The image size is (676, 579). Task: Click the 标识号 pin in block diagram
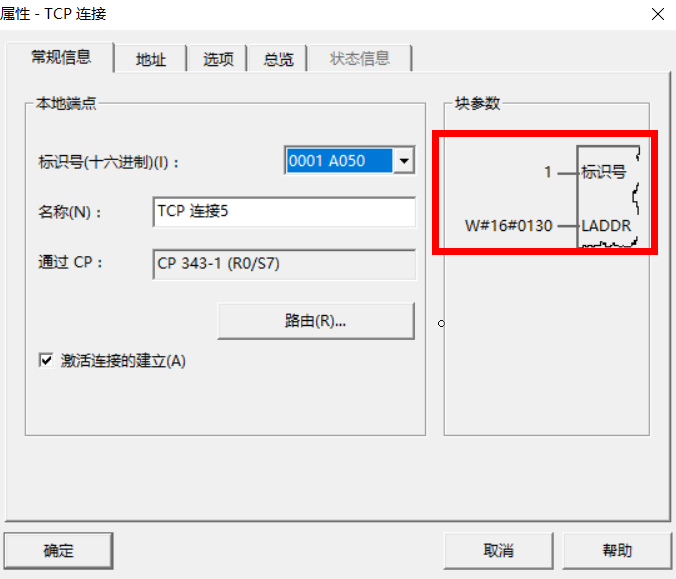604,172
